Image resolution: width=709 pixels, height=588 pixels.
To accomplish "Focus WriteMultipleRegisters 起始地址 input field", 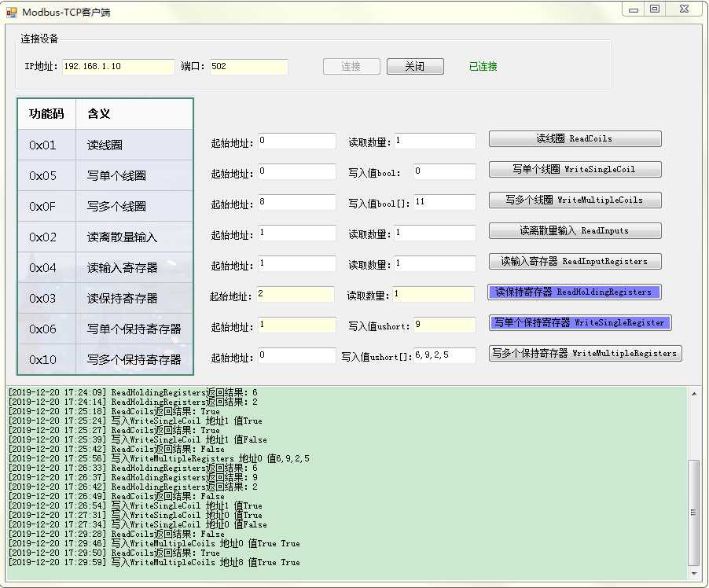I will [297, 355].
